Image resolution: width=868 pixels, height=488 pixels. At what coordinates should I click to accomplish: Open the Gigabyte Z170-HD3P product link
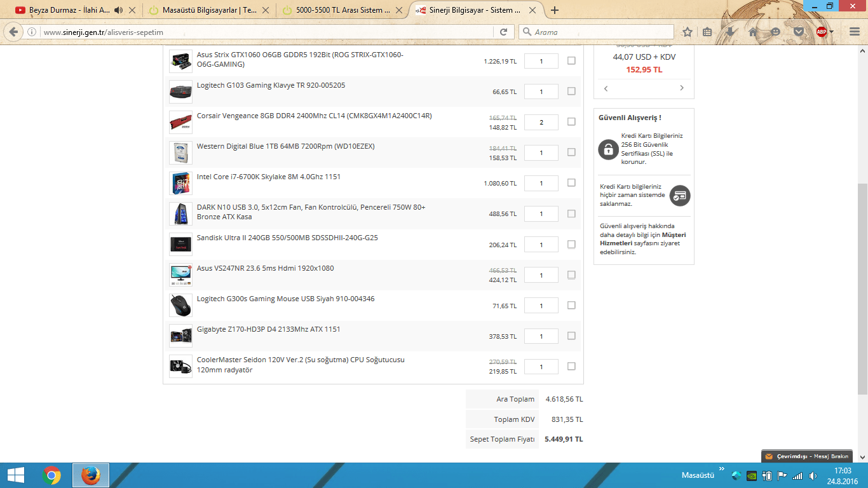coord(269,329)
